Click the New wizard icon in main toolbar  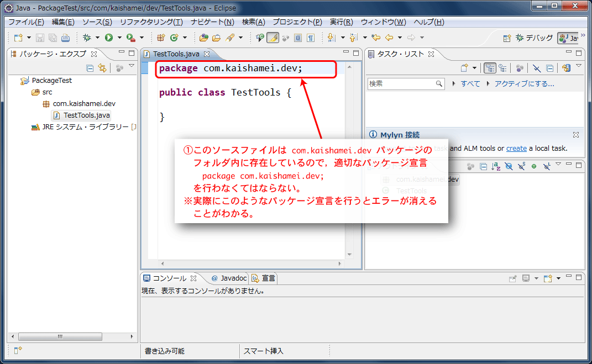pos(18,38)
